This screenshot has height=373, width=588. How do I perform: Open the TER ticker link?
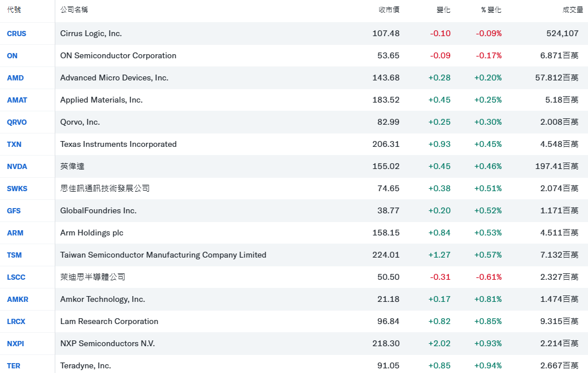tap(13, 365)
